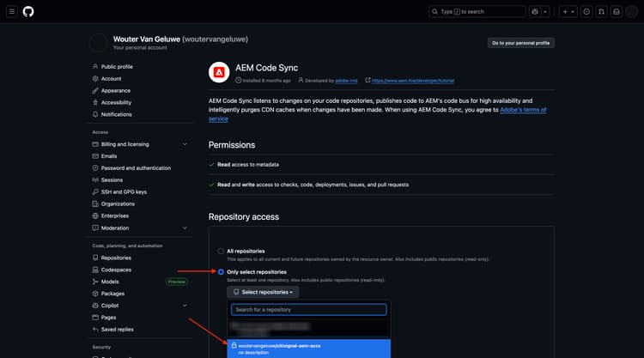Open the create new plus menu

click(x=568, y=11)
